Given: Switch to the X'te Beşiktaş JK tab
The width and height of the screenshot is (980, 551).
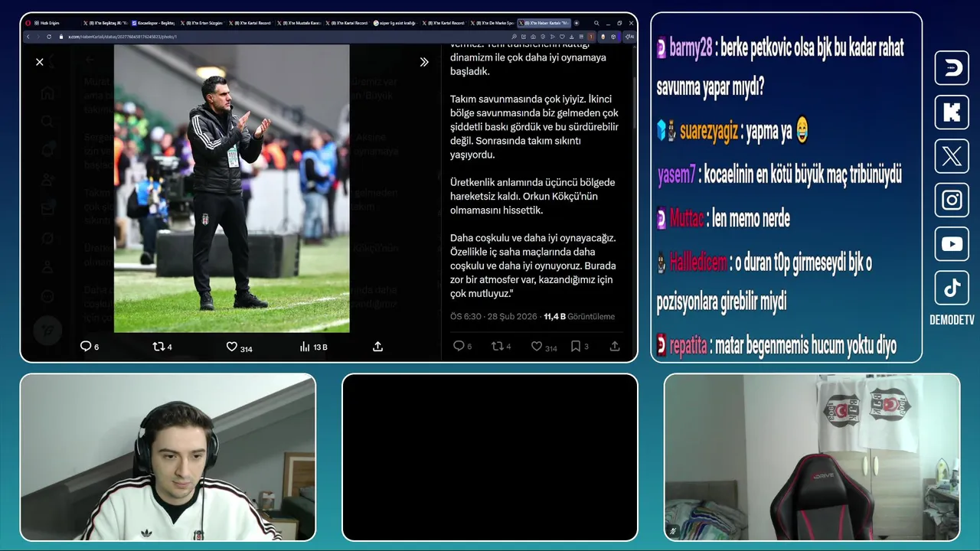Looking at the screenshot, I should click(x=104, y=23).
